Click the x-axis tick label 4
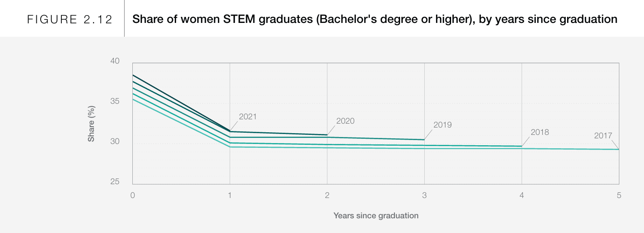644x233 pixels. coord(522,195)
